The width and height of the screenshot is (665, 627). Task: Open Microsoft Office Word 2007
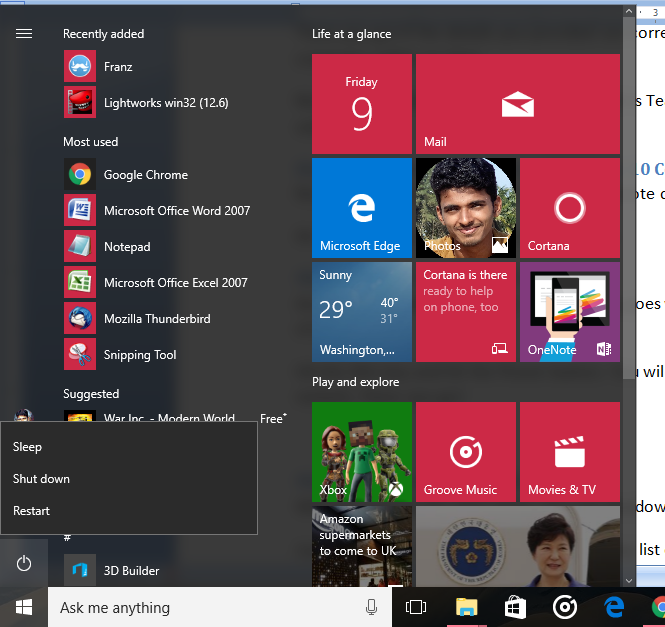[x=176, y=211]
